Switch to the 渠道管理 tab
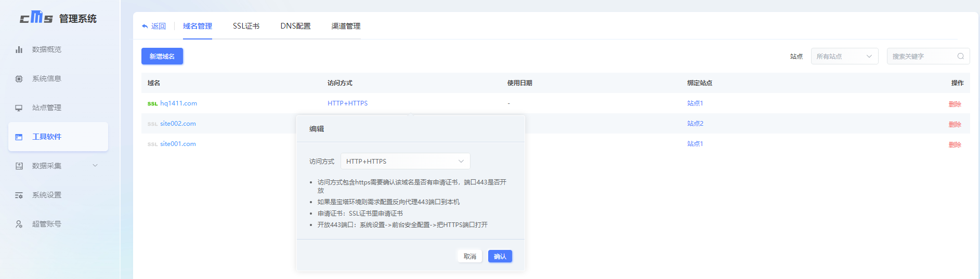This screenshot has width=980, height=279. (x=346, y=26)
